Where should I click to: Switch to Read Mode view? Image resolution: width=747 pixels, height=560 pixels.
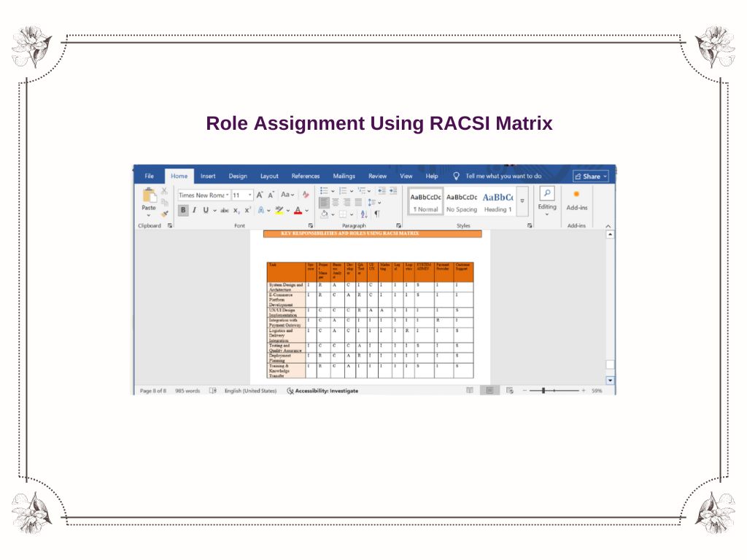(x=470, y=391)
